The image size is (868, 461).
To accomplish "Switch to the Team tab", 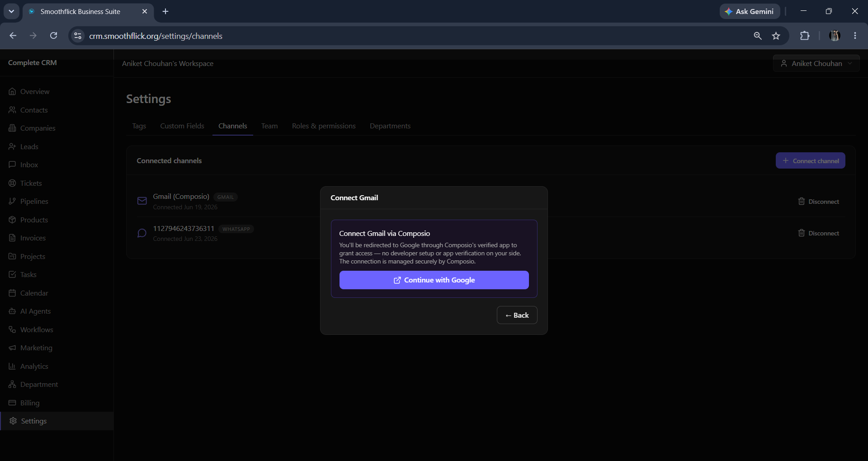I will tap(269, 126).
